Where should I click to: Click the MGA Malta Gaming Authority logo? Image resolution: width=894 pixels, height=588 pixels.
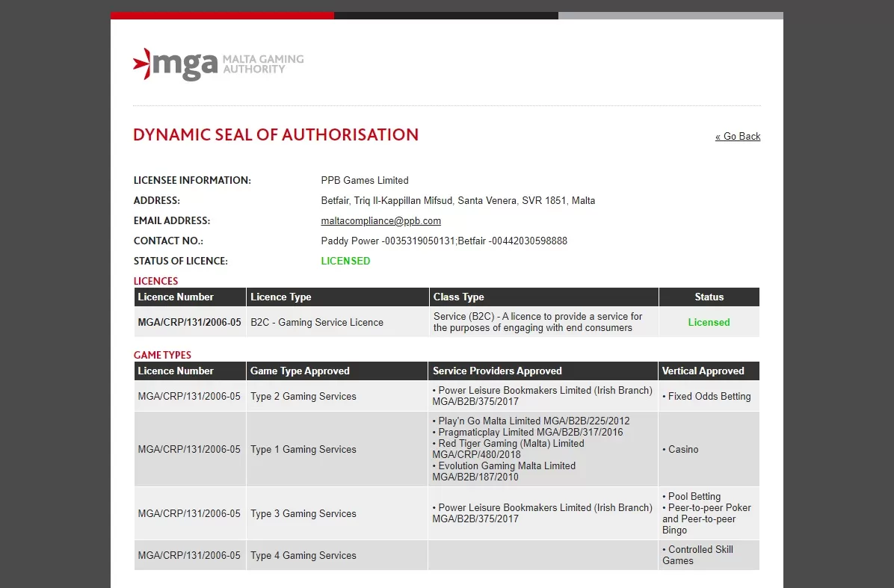(218, 64)
